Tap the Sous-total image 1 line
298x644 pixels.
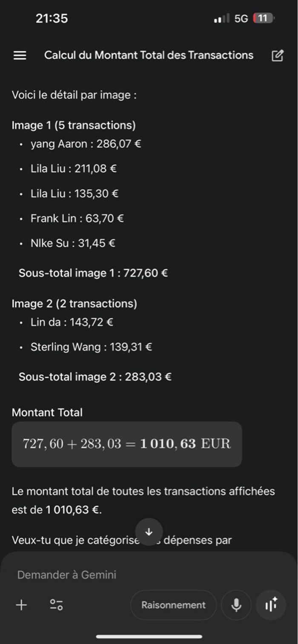(93, 273)
